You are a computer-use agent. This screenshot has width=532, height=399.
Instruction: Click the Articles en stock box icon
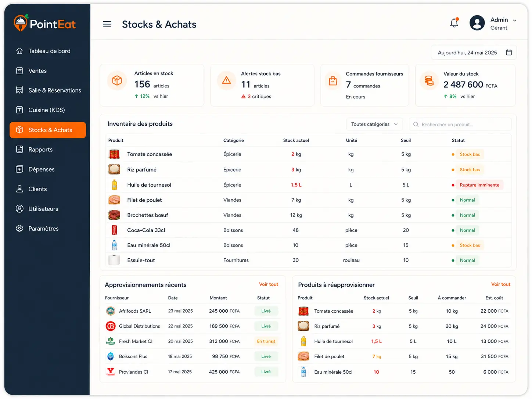coord(117,80)
